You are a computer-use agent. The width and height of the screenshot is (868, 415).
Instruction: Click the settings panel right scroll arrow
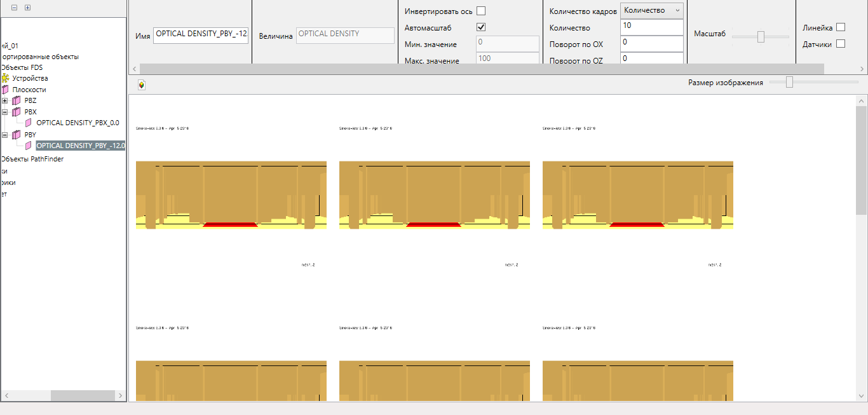pos(862,69)
